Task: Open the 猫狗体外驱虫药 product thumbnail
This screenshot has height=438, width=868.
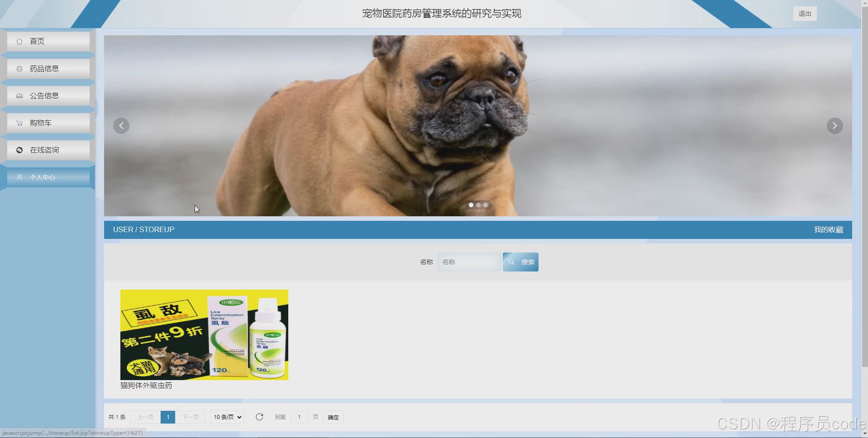Action: pyautogui.click(x=204, y=334)
